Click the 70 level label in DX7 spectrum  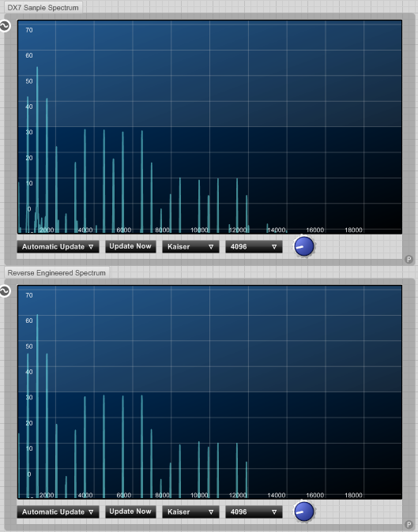click(x=29, y=30)
